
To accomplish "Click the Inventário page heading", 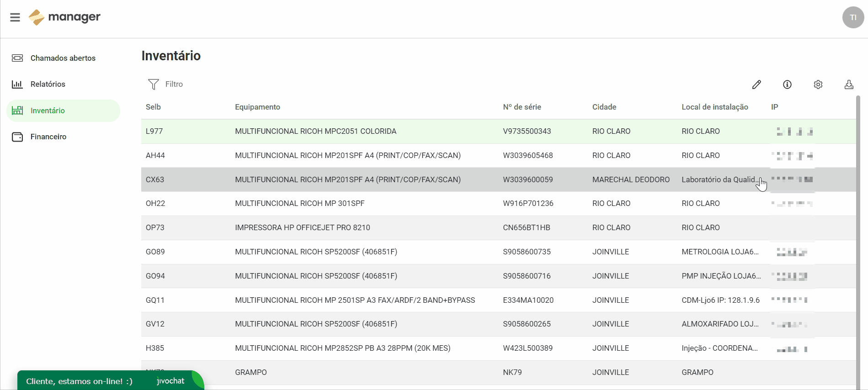I will tap(171, 56).
